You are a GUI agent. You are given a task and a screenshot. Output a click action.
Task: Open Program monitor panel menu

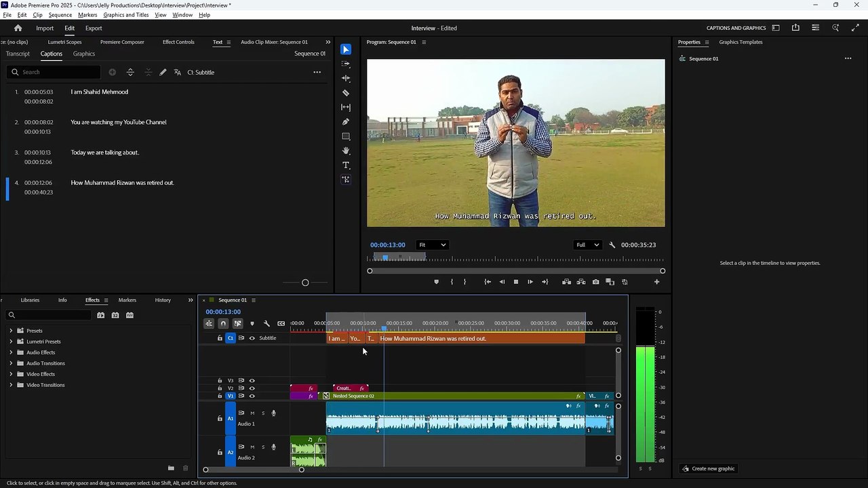[x=424, y=42]
